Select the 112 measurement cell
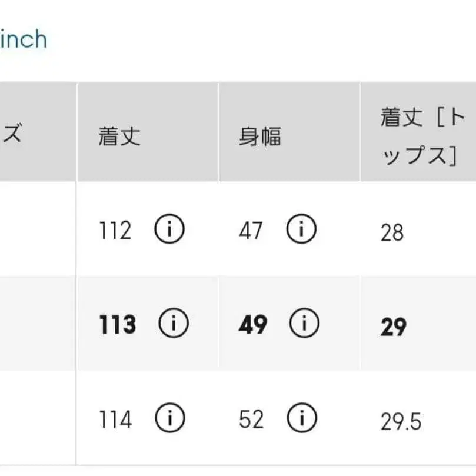This screenshot has width=476, height=476. [x=116, y=229]
